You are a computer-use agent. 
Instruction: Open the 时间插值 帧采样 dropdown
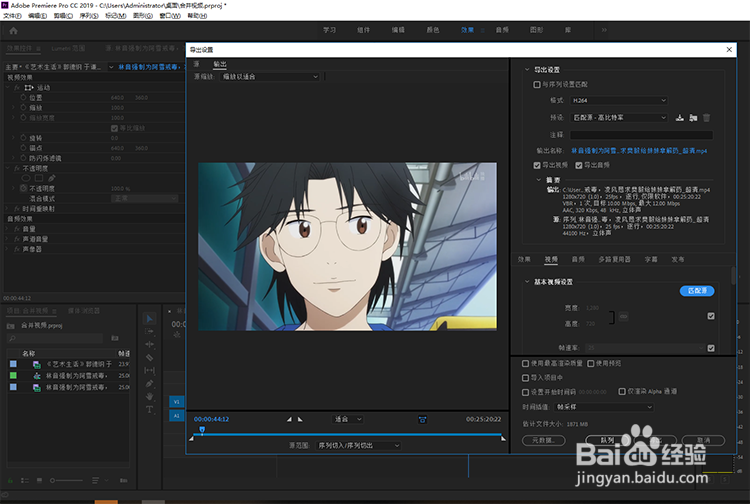point(604,407)
